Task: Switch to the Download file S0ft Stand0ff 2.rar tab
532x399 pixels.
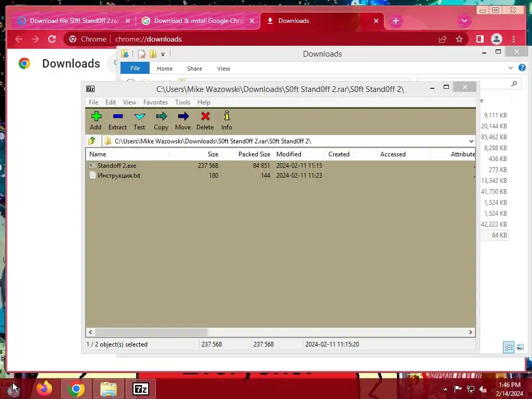Action: coord(74,21)
